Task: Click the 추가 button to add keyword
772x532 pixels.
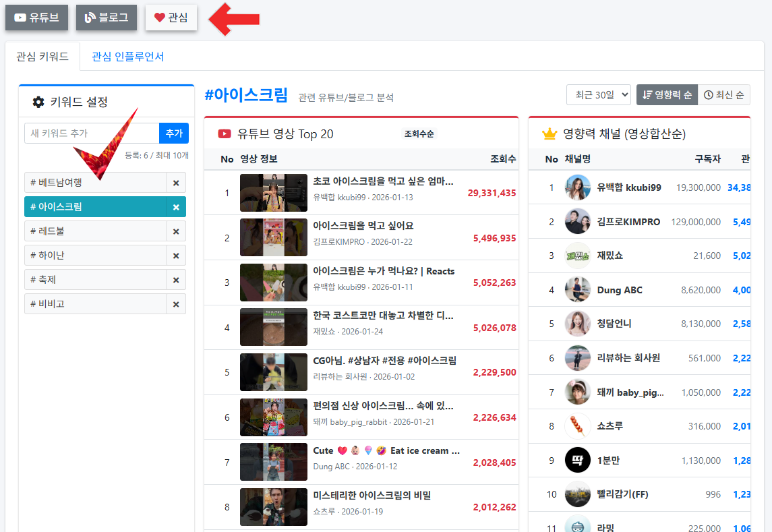Action: pyautogui.click(x=174, y=134)
